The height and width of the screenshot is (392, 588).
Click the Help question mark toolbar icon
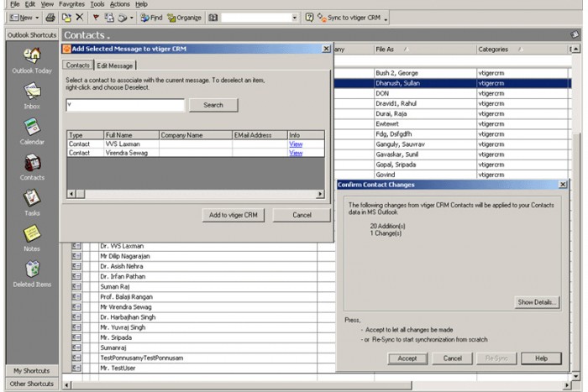click(309, 18)
